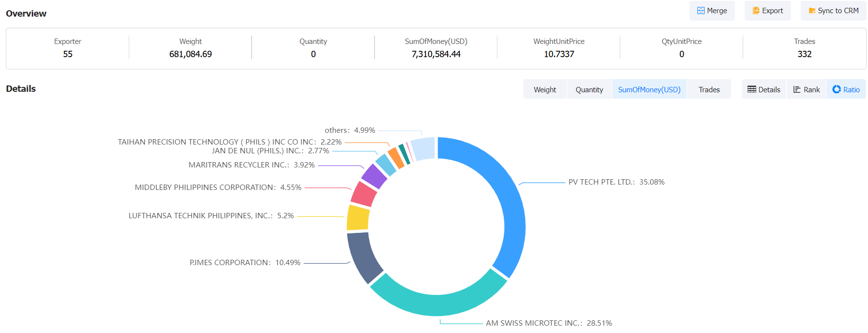Click label MARITRANS RECYCLER INC.: 3.92%
This screenshot has height=333, width=868.
tap(252, 165)
